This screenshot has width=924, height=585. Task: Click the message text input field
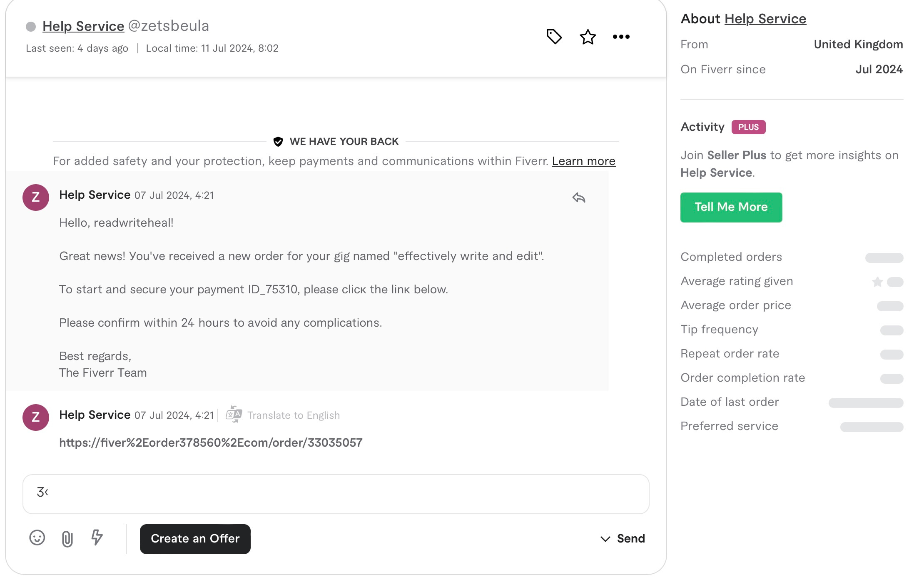pos(336,494)
